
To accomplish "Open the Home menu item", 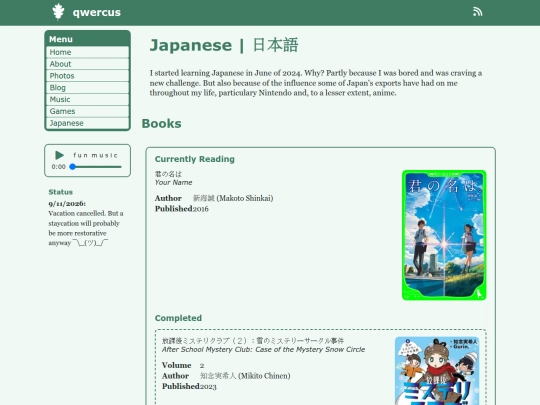I will click(87, 52).
